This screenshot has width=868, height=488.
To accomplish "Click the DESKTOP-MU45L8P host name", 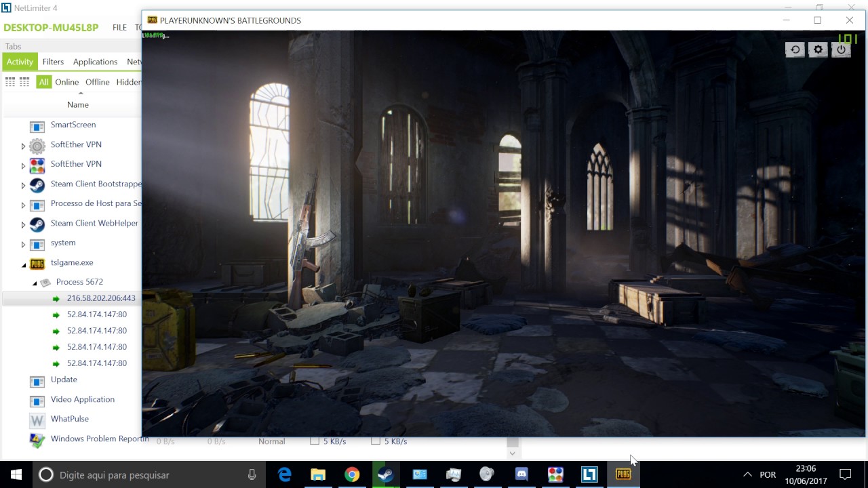I will (x=51, y=28).
